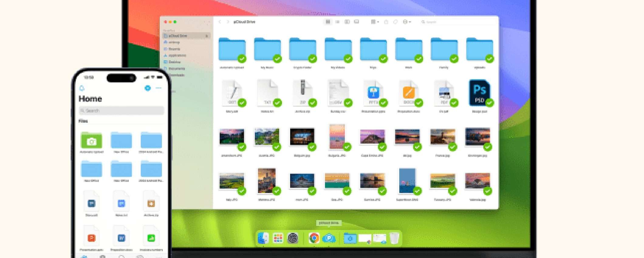Switch Finder to column view

coord(347,22)
